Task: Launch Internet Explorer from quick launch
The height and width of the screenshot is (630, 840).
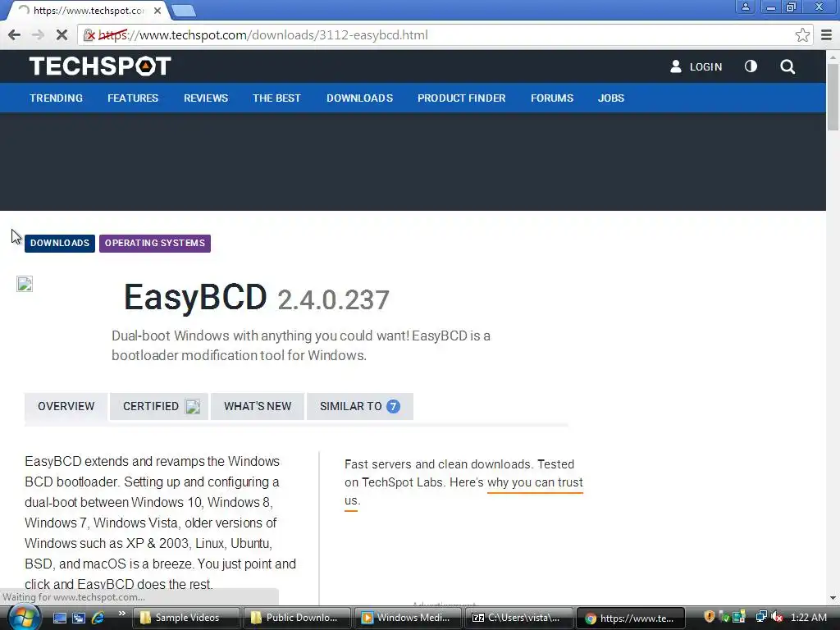Action: pyautogui.click(x=98, y=618)
